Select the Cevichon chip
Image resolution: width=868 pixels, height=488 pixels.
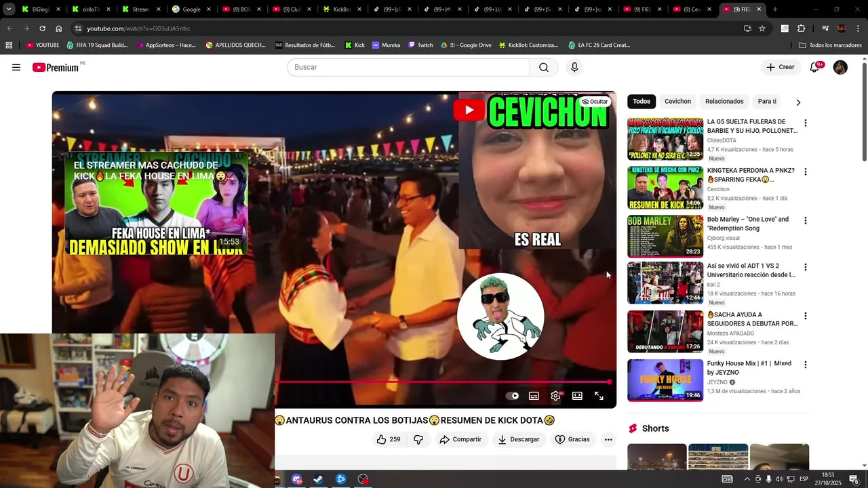(677, 102)
